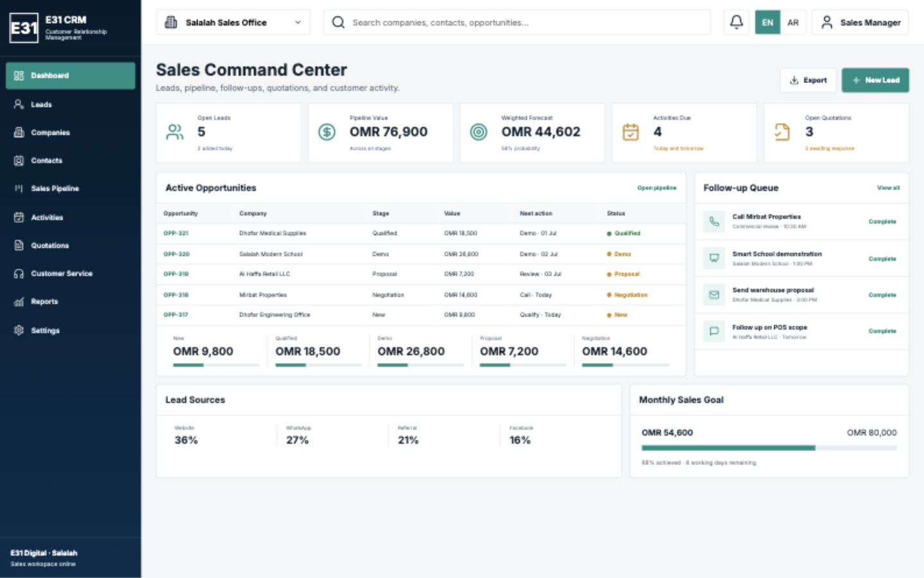Complete the Call Mirbat Properties follow-up
Screen dimensions: 924x578
882,222
